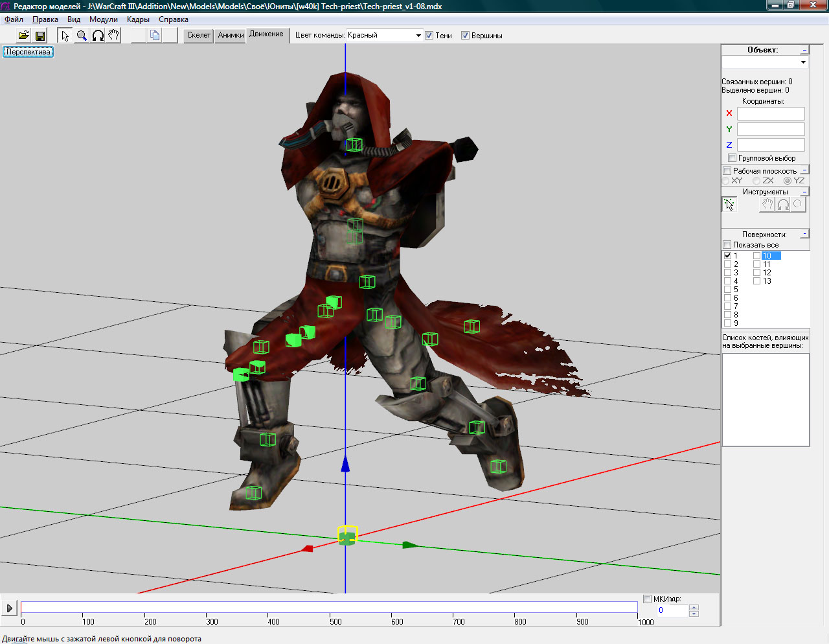Click the X coordinate input field

pos(771,113)
